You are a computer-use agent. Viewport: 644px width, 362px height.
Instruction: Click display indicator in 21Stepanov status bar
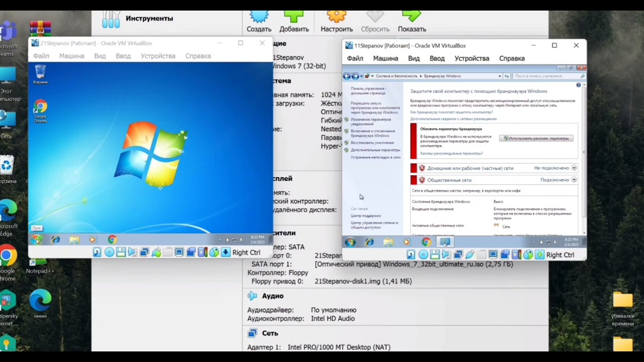click(179, 252)
